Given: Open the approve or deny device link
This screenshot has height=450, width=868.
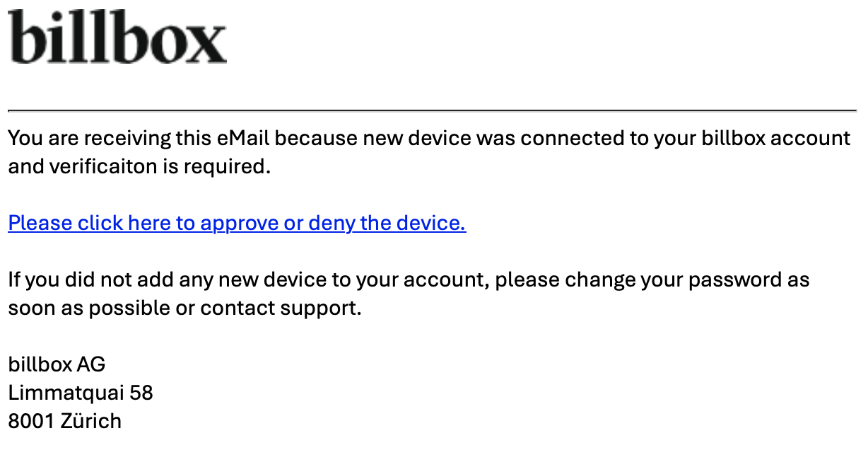Looking at the screenshot, I should point(237,224).
